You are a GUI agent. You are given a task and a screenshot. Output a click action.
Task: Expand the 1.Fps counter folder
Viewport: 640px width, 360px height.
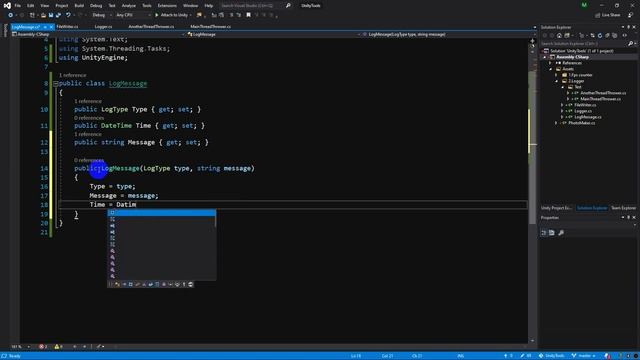click(x=556, y=75)
